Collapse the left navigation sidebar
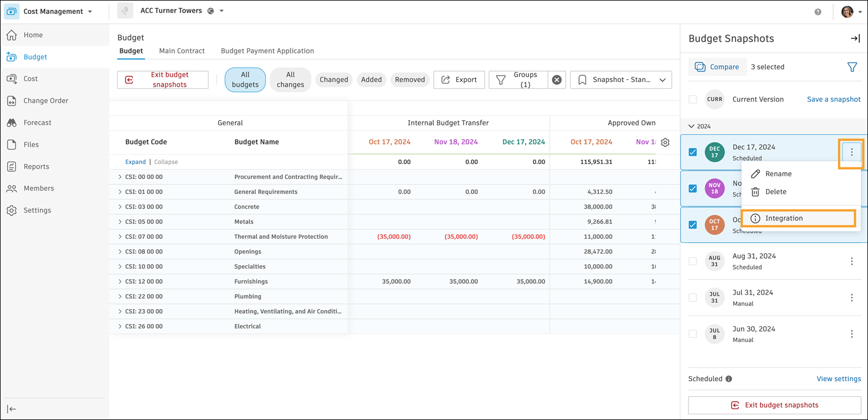 (12, 409)
